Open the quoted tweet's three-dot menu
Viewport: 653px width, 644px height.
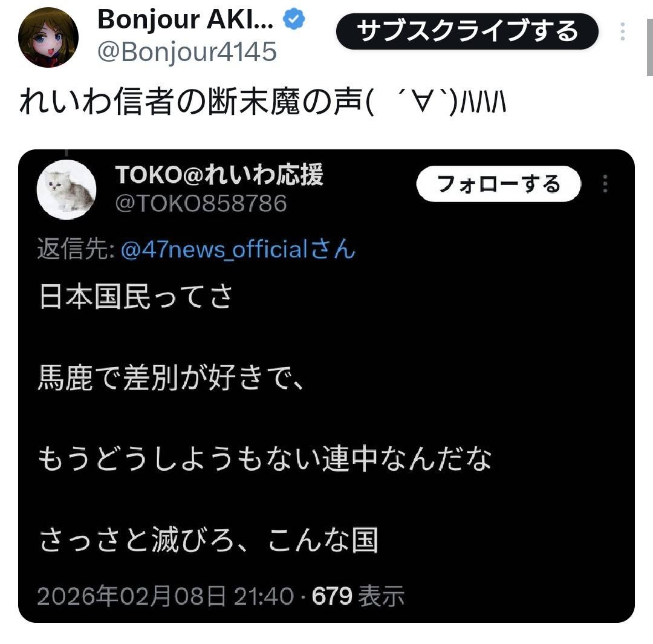[x=605, y=184]
